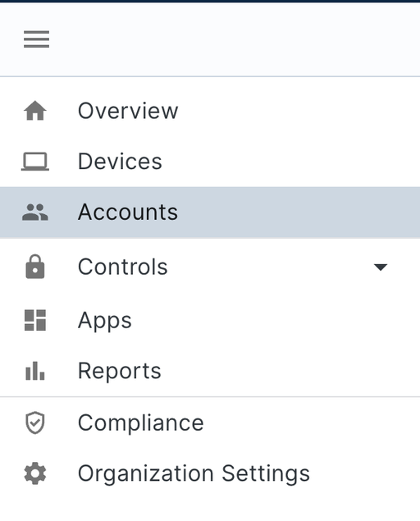Screen dimensions: 420x521
Task: Open the Reports label
Action: 119,371
